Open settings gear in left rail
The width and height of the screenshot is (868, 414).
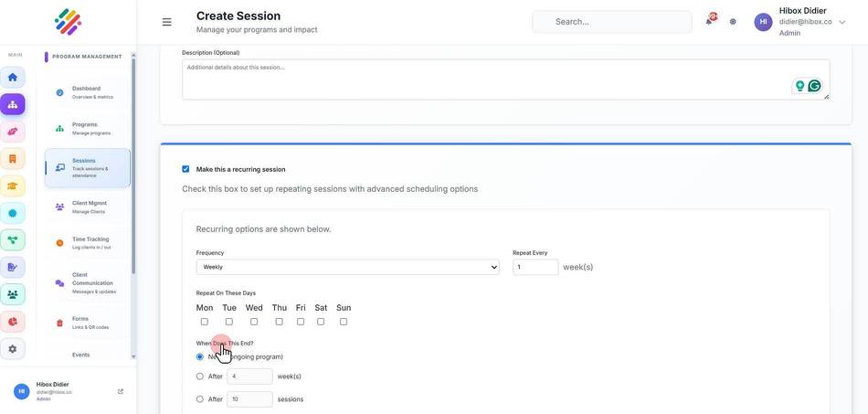point(13,349)
